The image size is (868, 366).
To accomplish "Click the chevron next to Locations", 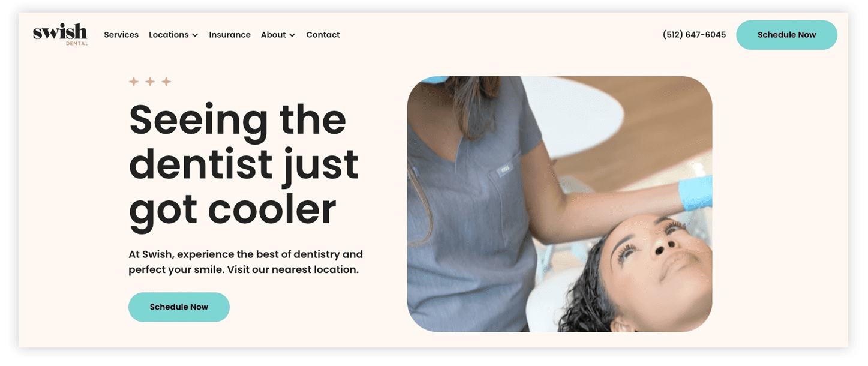I will point(195,35).
